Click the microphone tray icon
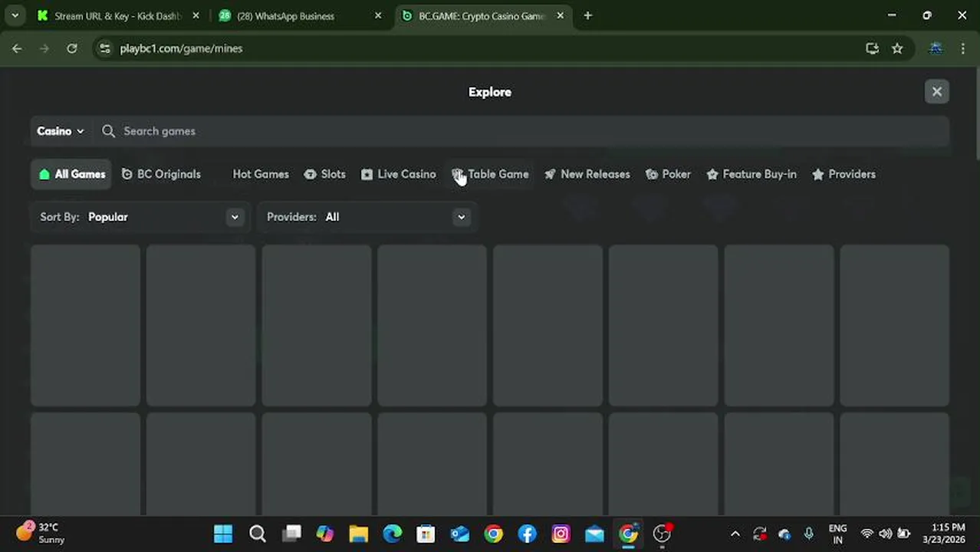Screen dimensions: 980x552 tap(808, 534)
